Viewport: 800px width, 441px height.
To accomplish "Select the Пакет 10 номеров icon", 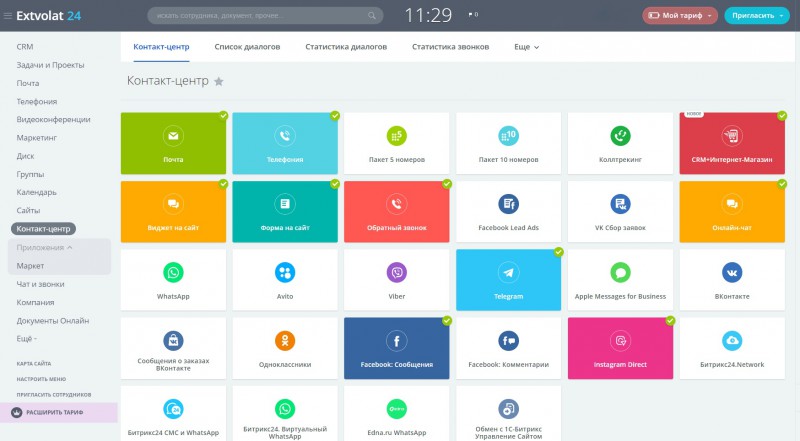I will (x=508, y=136).
